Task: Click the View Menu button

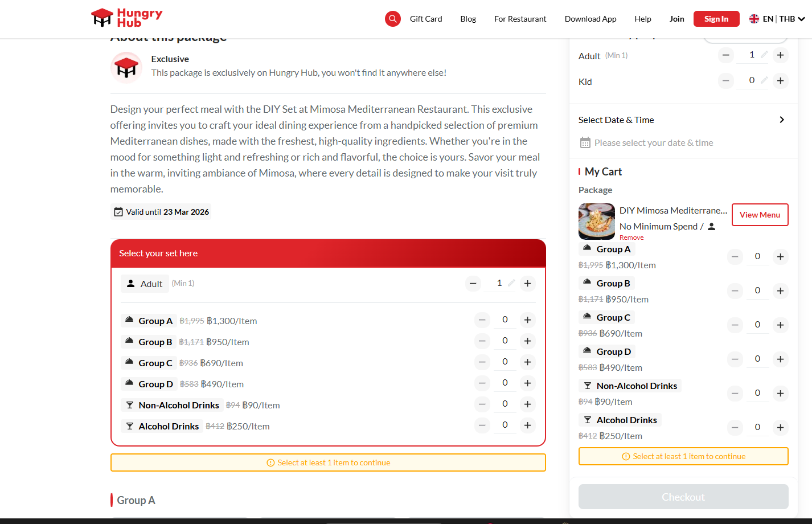Action: tap(760, 215)
